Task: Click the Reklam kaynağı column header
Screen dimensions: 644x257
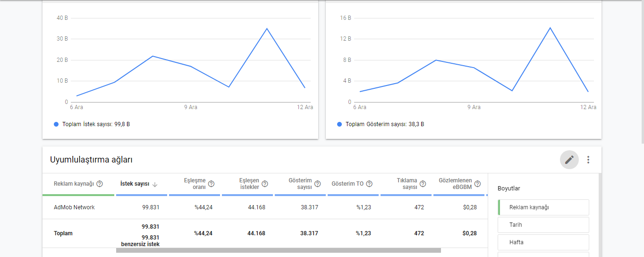Action: [74, 184]
